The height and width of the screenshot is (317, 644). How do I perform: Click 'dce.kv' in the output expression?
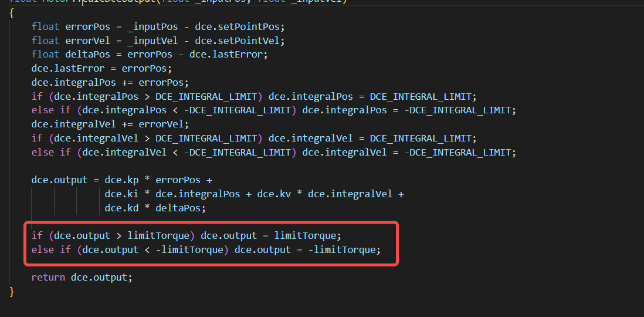274,194
